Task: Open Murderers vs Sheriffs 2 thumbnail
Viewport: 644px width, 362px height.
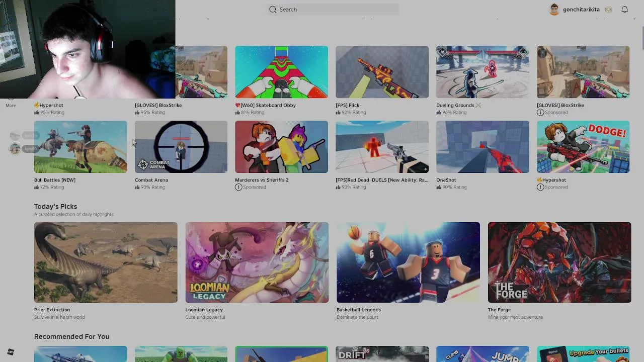Action: pyautogui.click(x=281, y=147)
